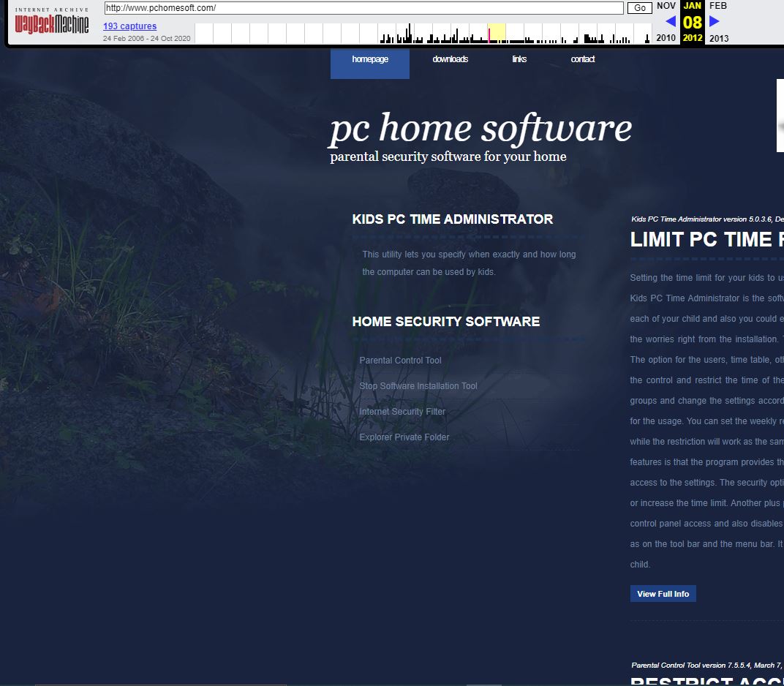Click the Internet Security Filter link
784x686 pixels.
click(x=402, y=412)
